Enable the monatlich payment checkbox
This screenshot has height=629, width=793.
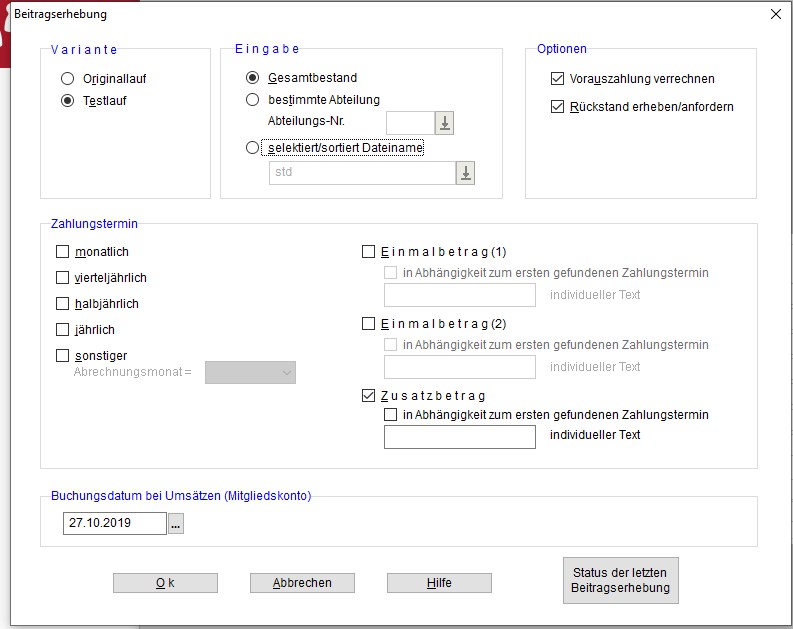click(64, 252)
